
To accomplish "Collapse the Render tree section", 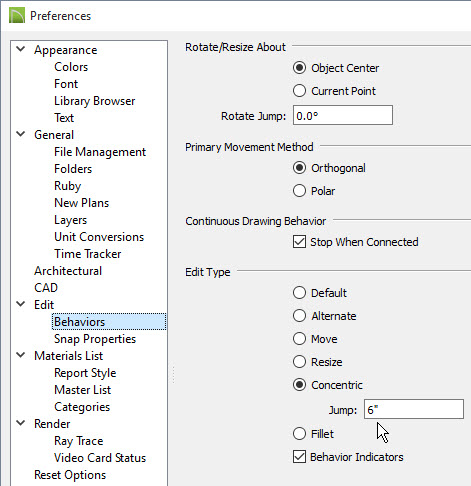I will (21, 423).
